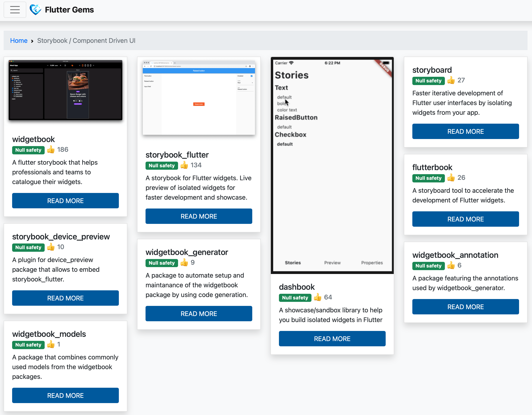Click READ MORE on the widgetbook package
Image resolution: width=532 pixels, height=415 pixels.
coord(65,201)
